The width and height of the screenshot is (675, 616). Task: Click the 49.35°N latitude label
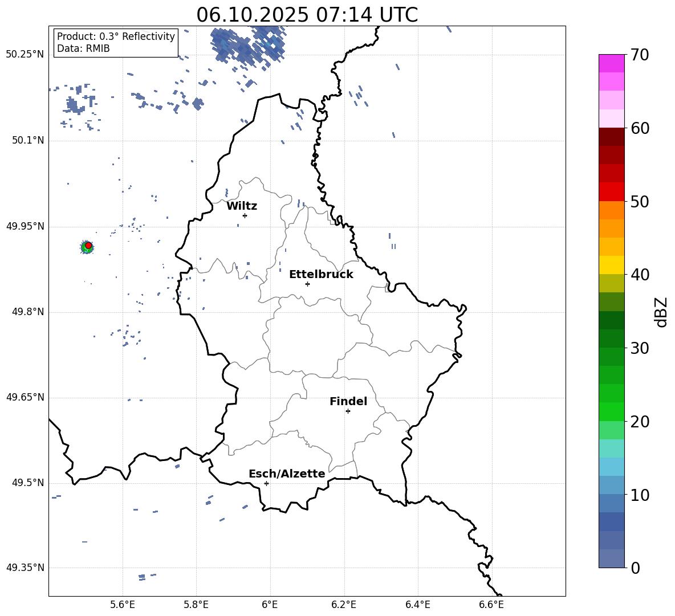(25, 568)
